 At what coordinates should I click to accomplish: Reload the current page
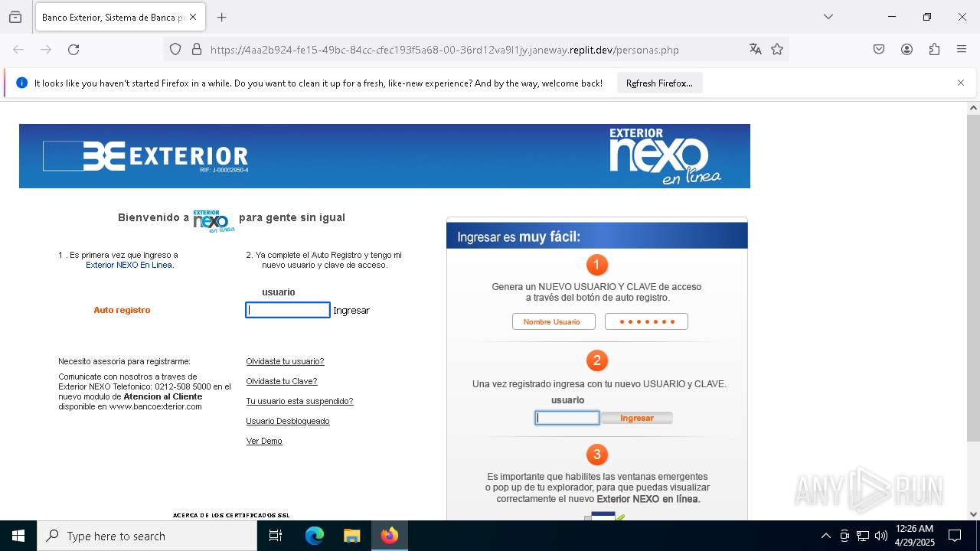[73, 50]
